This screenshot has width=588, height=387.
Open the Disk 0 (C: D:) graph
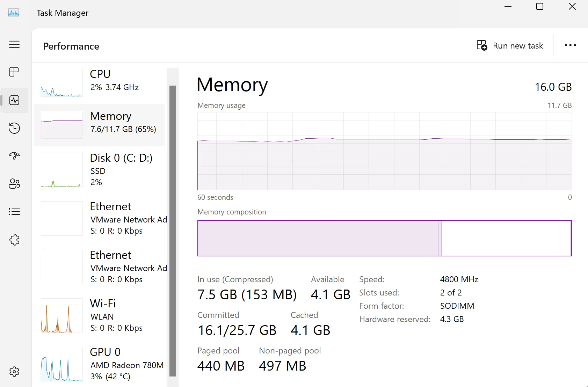pos(100,170)
